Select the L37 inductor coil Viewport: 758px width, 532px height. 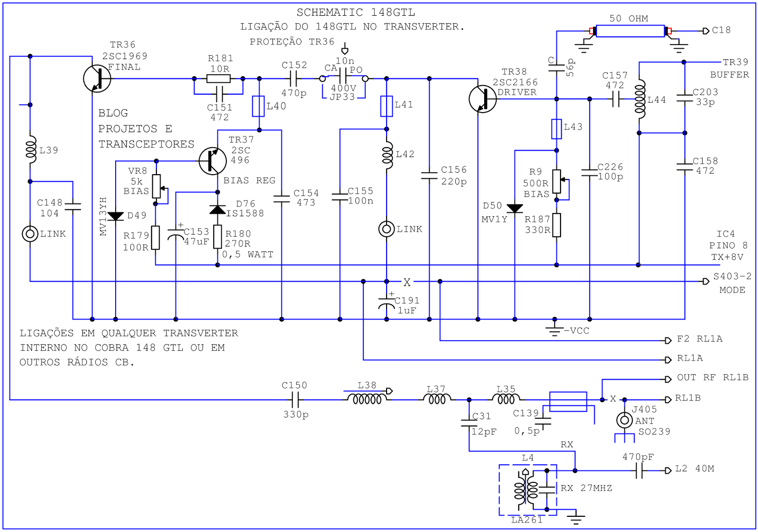437,399
